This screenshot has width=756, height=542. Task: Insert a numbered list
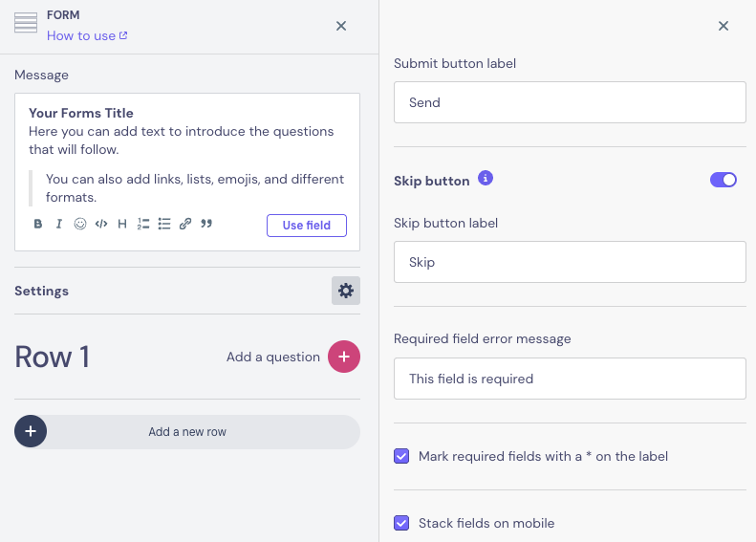(143, 225)
